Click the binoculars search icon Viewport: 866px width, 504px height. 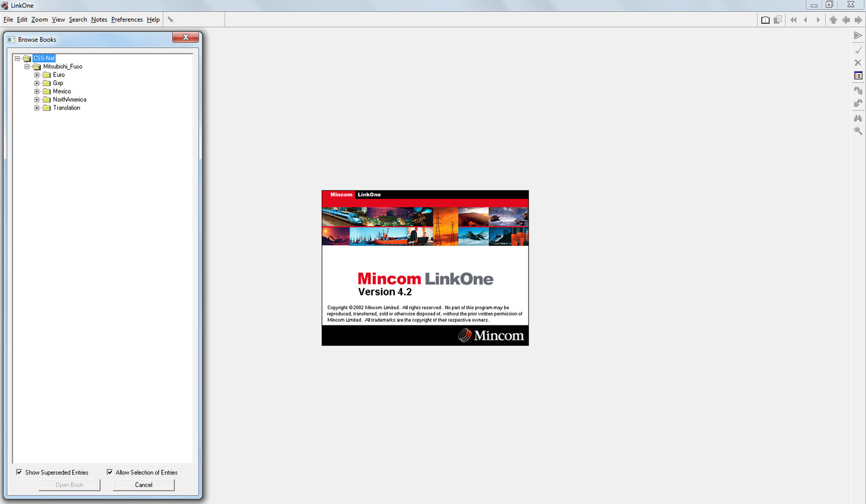tap(858, 118)
